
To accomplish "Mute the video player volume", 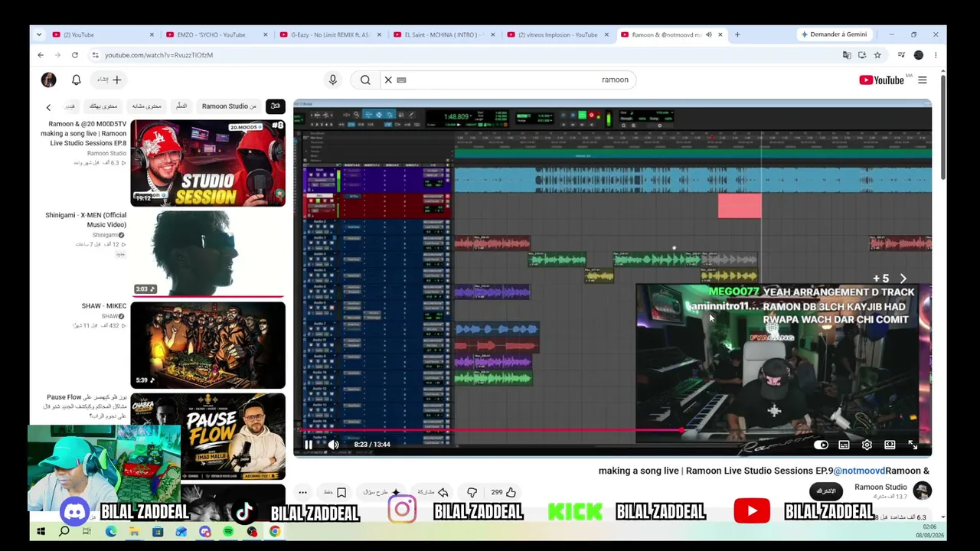I will (333, 445).
